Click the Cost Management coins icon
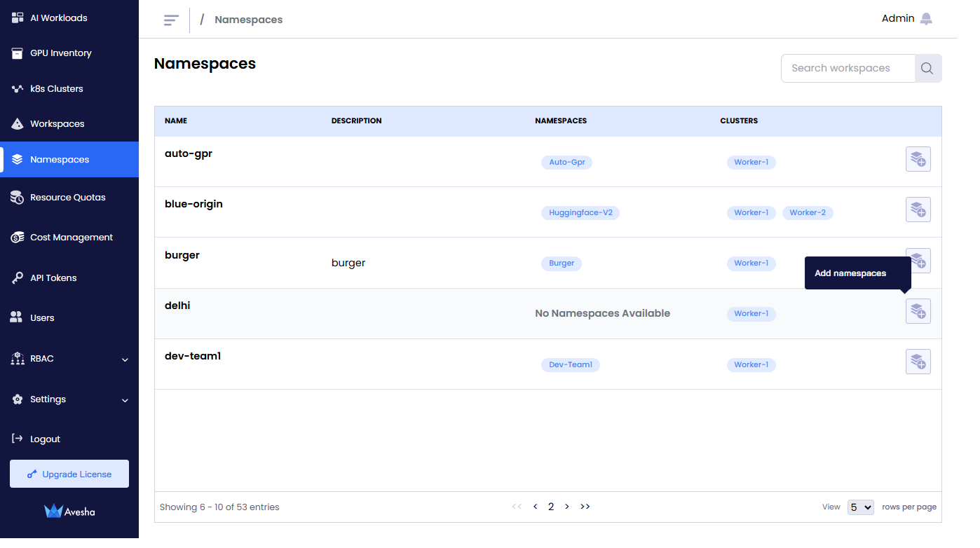The height and width of the screenshot is (548, 980). pos(18,238)
